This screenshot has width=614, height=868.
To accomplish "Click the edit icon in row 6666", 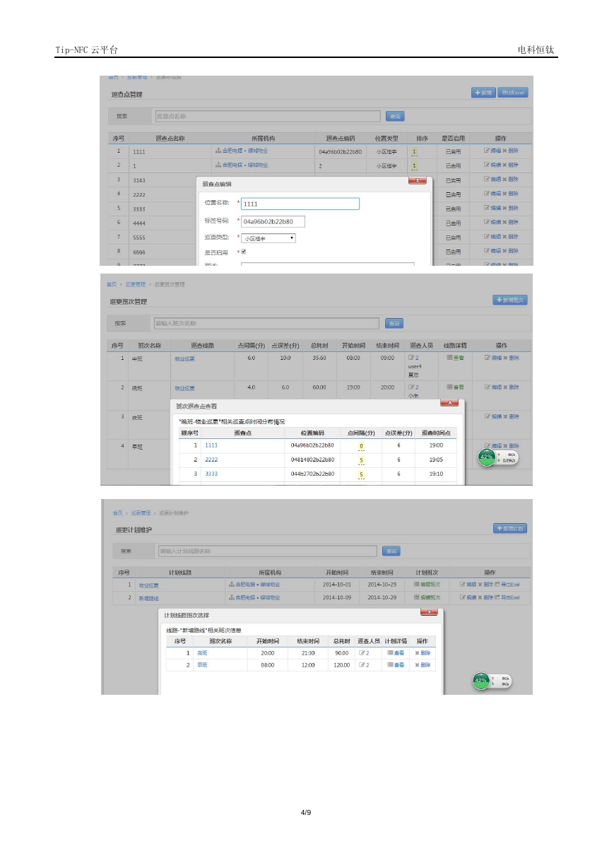I will coord(487,251).
